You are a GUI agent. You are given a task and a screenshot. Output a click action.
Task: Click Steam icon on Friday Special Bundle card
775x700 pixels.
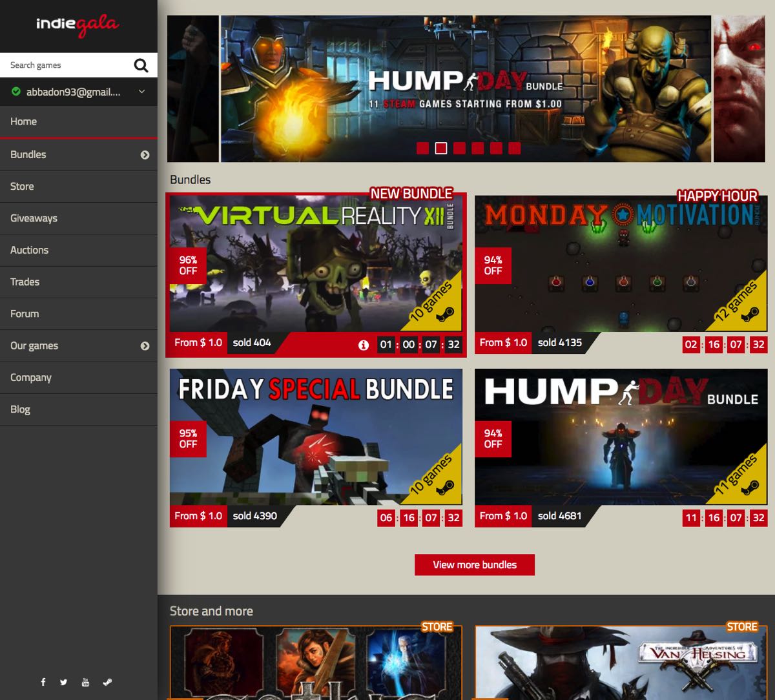pyautogui.click(x=446, y=487)
